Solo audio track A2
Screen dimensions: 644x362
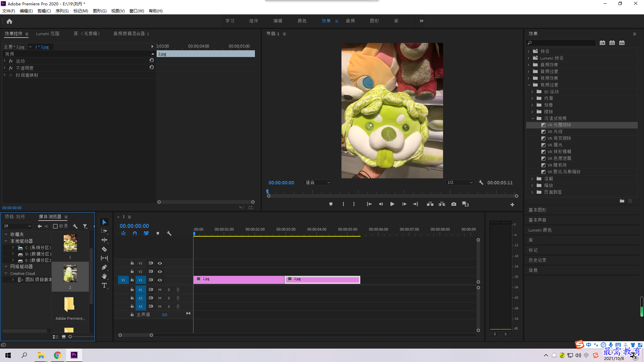(169, 298)
